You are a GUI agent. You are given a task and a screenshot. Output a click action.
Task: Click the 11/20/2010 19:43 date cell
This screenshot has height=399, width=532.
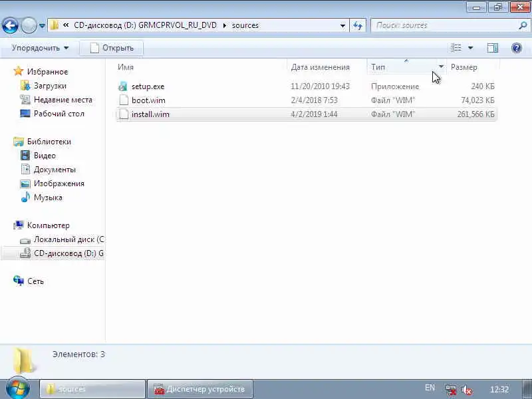click(x=320, y=86)
